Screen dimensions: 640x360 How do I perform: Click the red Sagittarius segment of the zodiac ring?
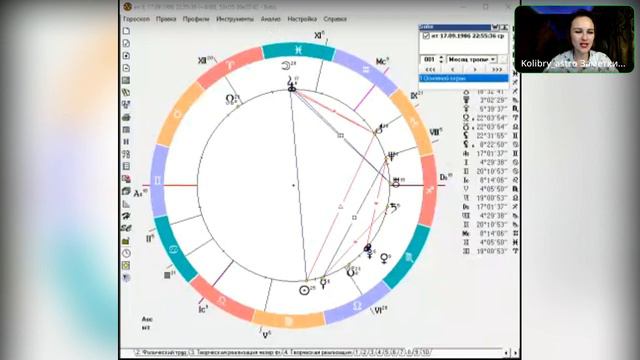[x=429, y=190]
